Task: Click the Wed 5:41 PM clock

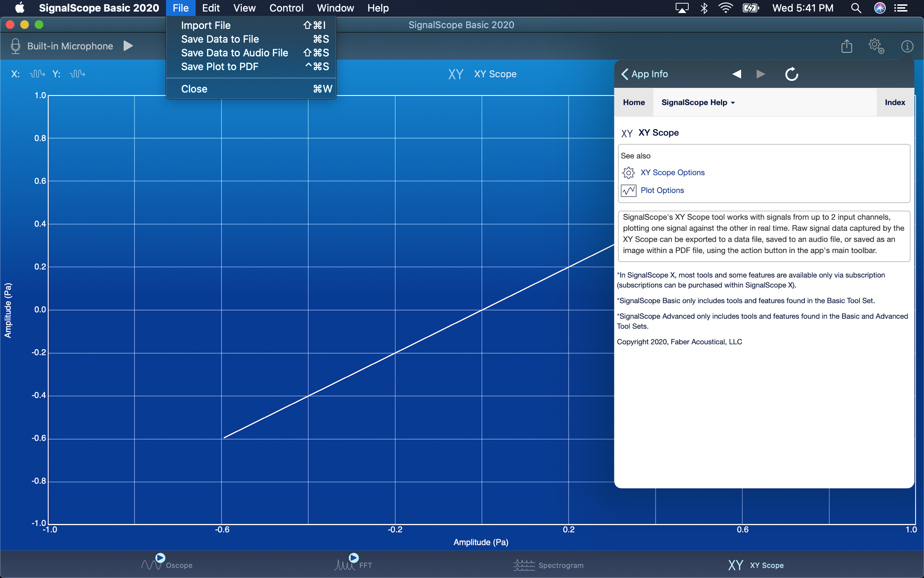Action: point(803,8)
